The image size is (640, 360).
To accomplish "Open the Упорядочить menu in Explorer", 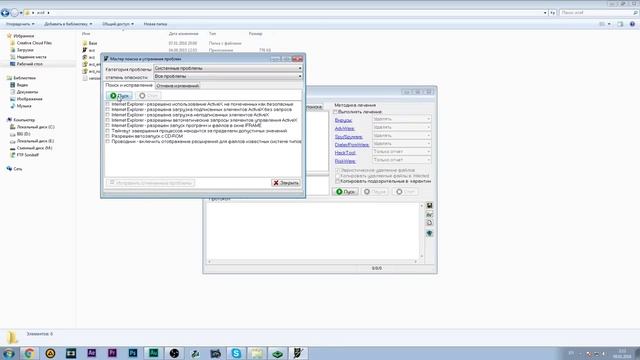I will pyautogui.click(x=20, y=24).
